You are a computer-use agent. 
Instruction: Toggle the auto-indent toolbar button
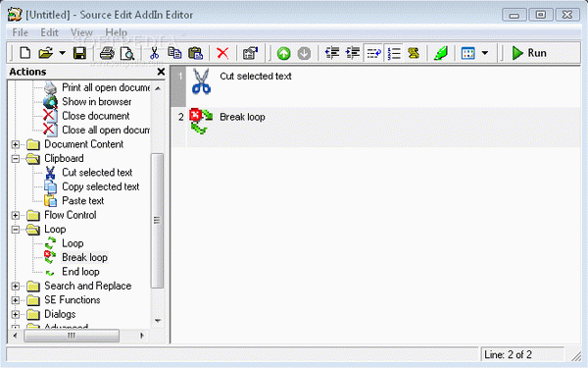coord(373,53)
